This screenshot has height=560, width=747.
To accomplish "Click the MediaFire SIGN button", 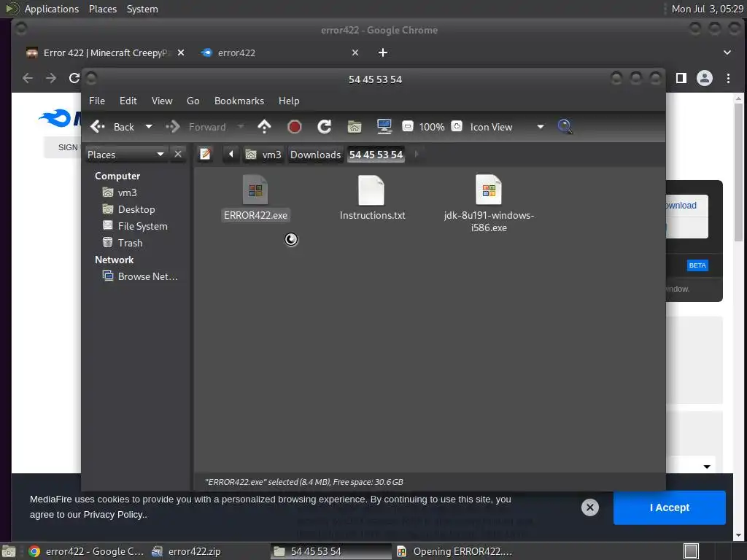I will click(63, 147).
